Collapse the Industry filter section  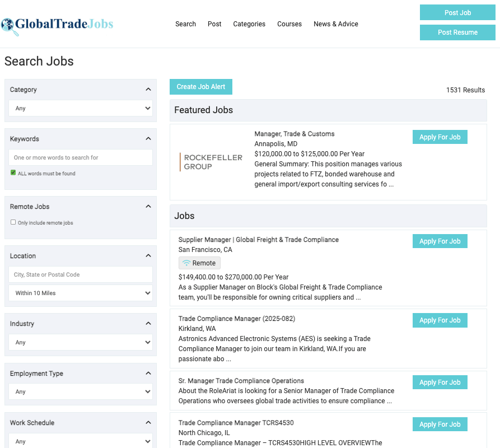(148, 323)
